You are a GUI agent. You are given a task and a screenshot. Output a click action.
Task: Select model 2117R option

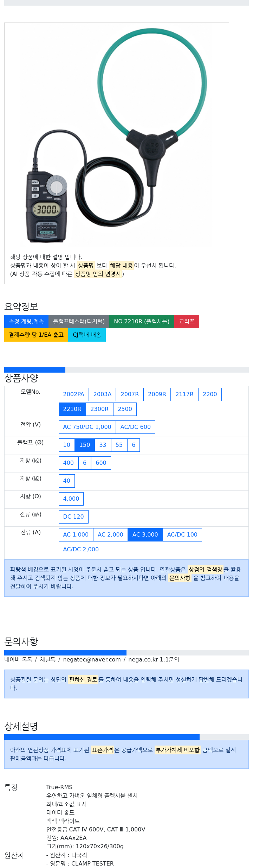tap(184, 394)
